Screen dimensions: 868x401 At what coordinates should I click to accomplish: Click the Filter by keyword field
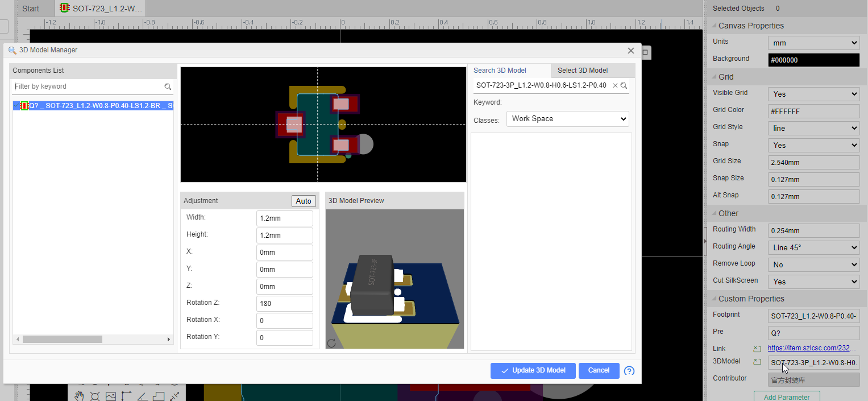pos(88,86)
